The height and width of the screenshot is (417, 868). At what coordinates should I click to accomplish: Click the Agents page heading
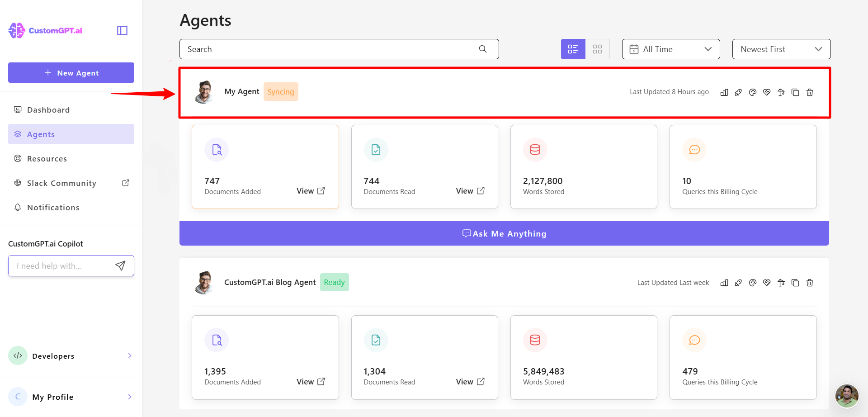coord(205,20)
